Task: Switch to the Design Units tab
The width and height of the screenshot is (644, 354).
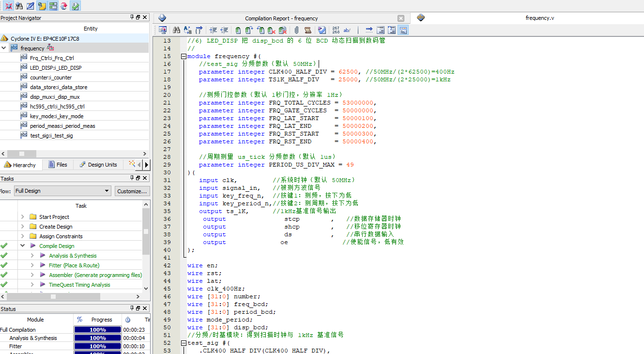Action: click(98, 165)
